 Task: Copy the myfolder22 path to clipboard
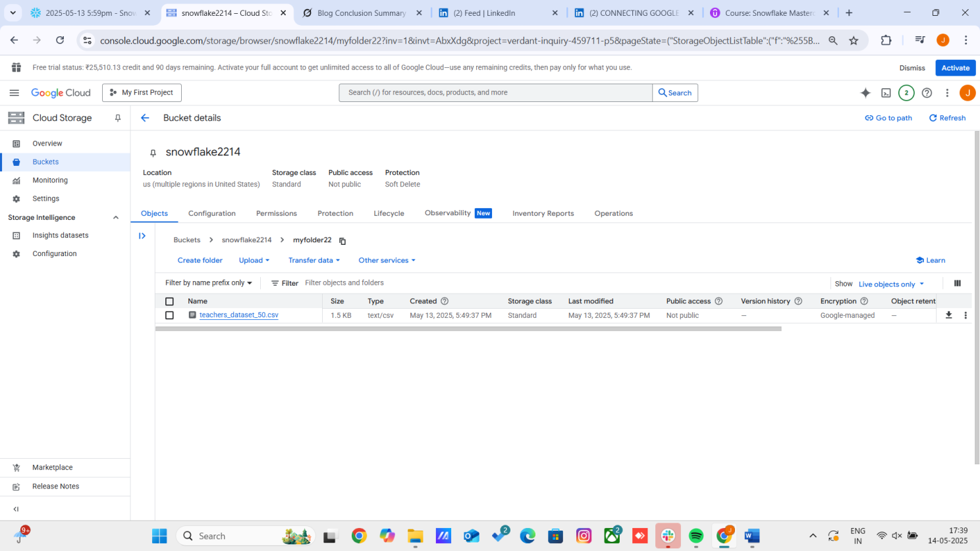click(342, 241)
